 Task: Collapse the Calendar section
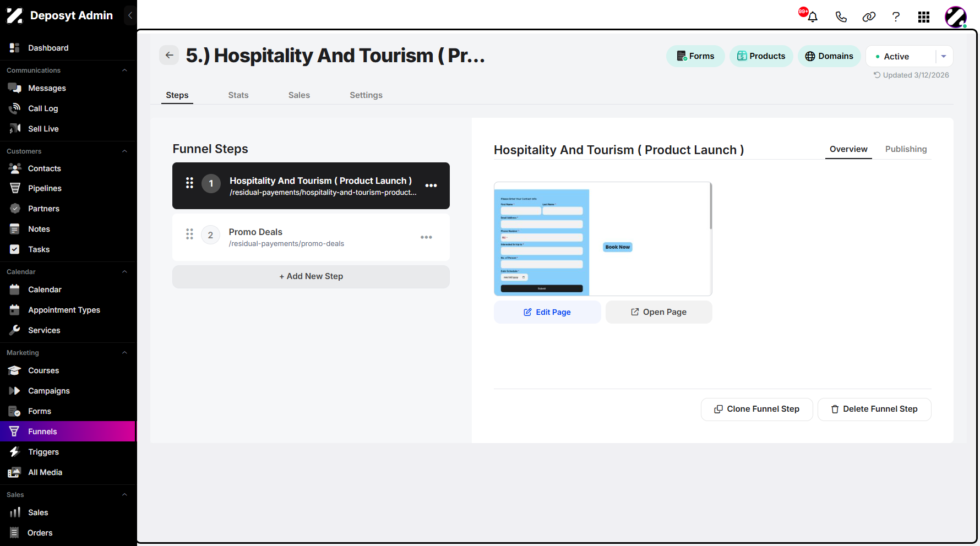(124, 272)
